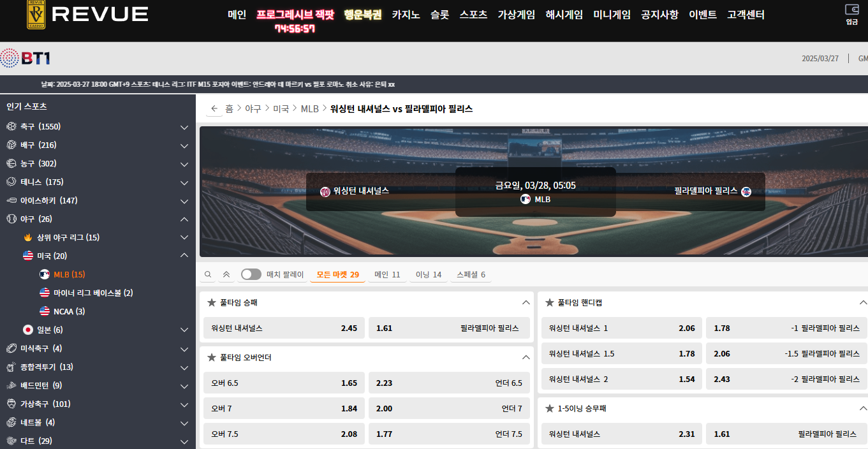The width and height of the screenshot is (868, 449).
Task: Expand the 일본 (6) baseball country
Action: coord(184,330)
